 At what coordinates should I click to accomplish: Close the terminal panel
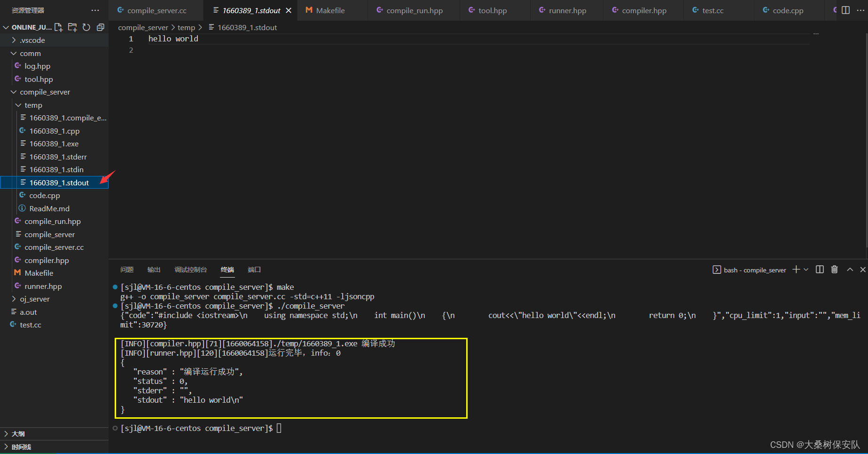coord(863,270)
